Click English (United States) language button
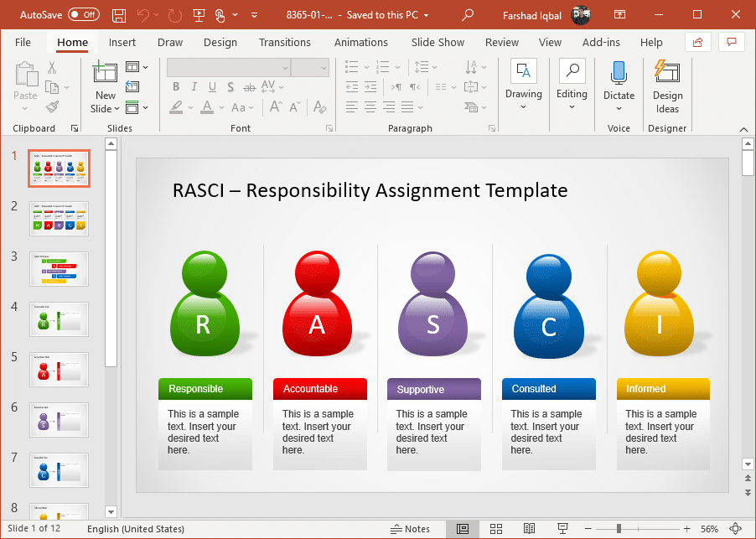756x539 pixels. click(x=135, y=528)
